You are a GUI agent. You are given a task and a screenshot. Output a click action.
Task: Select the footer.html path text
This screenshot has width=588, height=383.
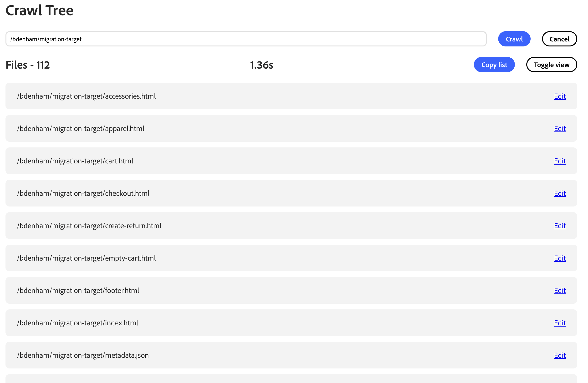pos(78,290)
